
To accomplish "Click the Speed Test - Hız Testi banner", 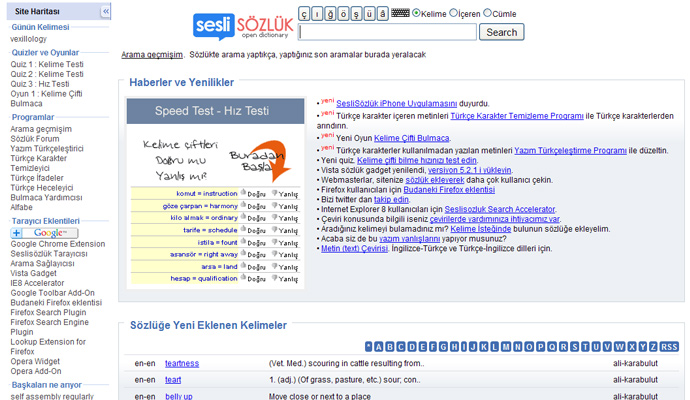I will pos(216,111).
